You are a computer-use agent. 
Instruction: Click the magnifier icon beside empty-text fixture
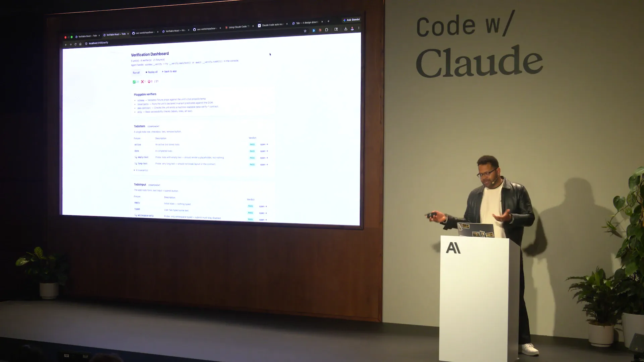(136, 157)
